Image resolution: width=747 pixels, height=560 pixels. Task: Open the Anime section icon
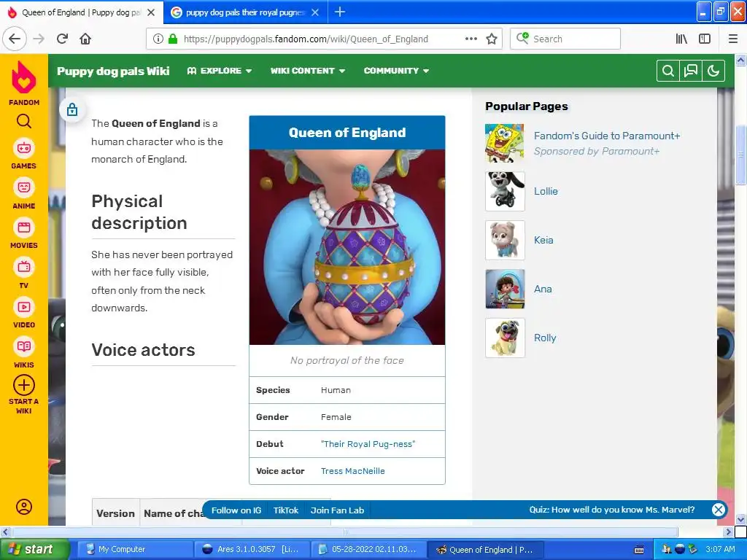[x=24, y=188]
